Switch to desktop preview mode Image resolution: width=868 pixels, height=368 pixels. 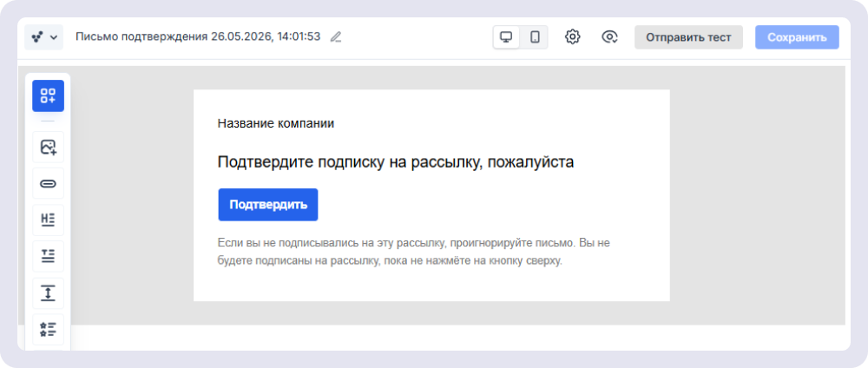506,37
